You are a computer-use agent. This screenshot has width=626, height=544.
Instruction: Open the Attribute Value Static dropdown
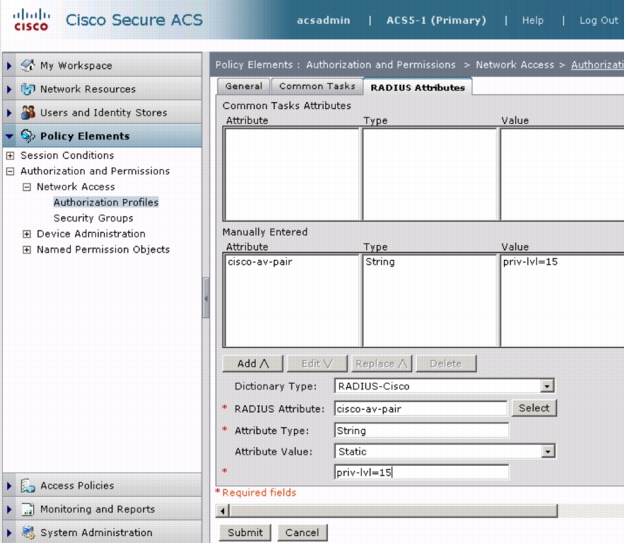pyautogui.click(x=547, y=451)
